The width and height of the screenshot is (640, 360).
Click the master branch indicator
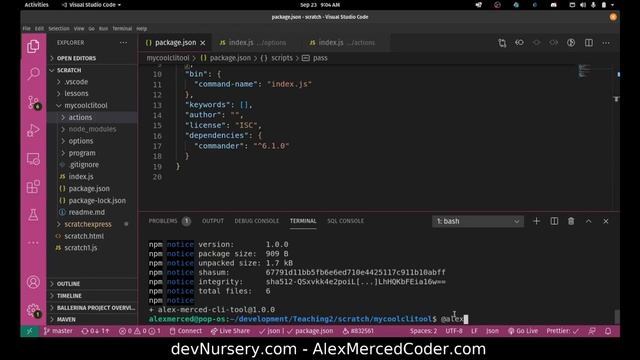(x=58, y=331)
